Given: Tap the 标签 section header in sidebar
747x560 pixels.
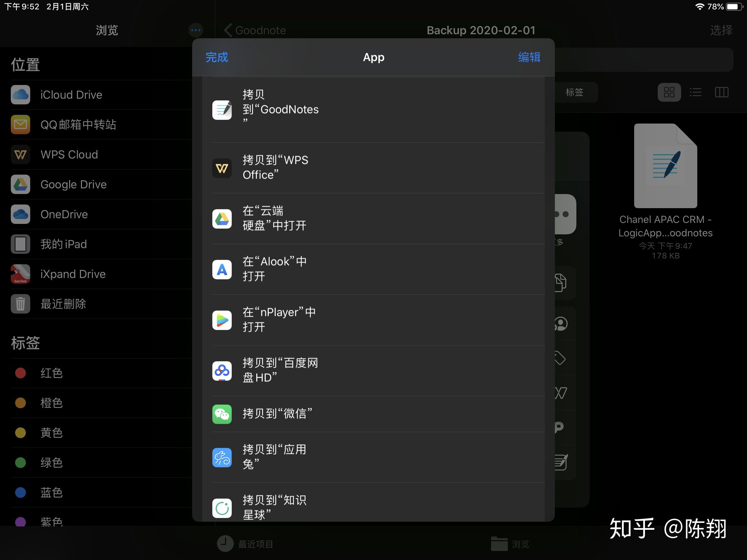Looking at the screenshot, I should (x=26, y=343).
